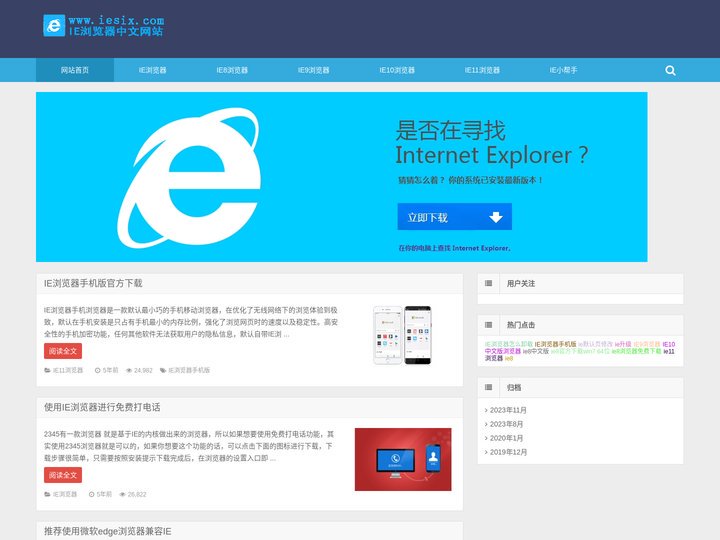Click the ie升级 tag in 热门点击
This screenshot has width=720, height=540.
point(623,344)
